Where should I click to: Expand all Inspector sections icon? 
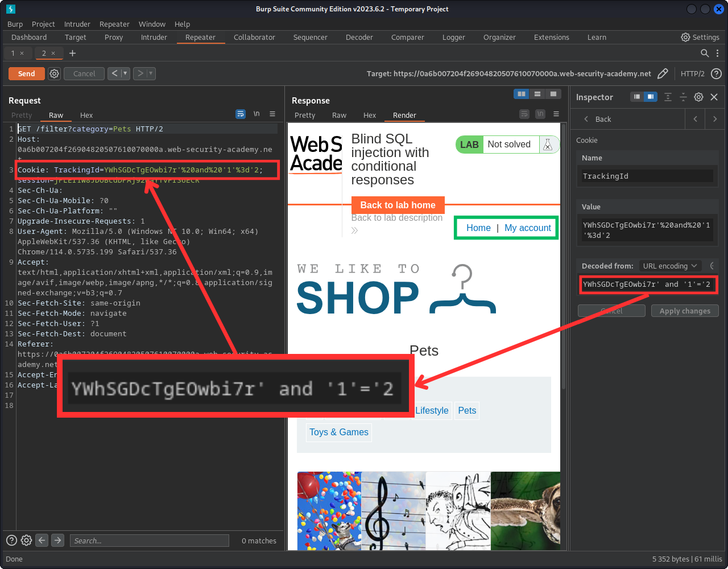point(668,97)
